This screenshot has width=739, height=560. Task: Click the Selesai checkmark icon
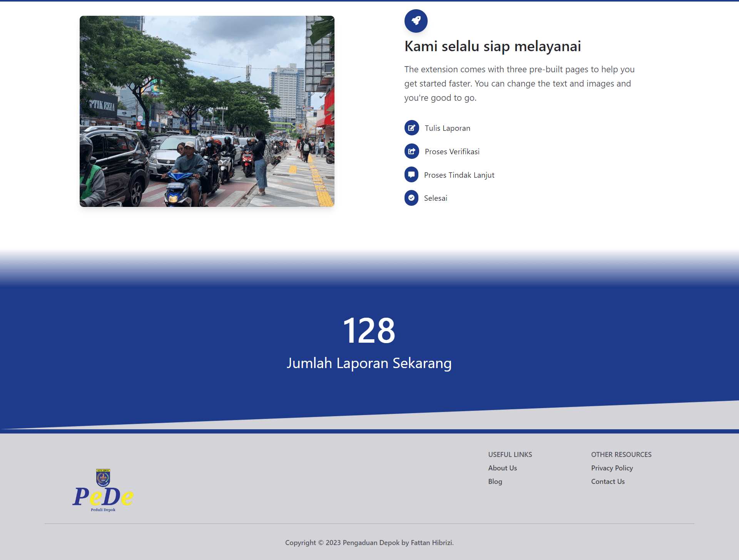[411, 198]
